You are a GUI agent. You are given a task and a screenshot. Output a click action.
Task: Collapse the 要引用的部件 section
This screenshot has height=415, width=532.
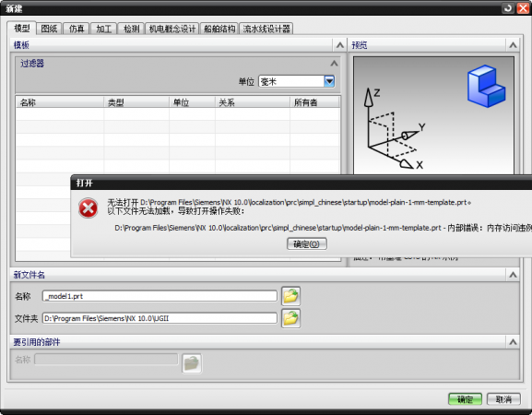pos(513,342)
